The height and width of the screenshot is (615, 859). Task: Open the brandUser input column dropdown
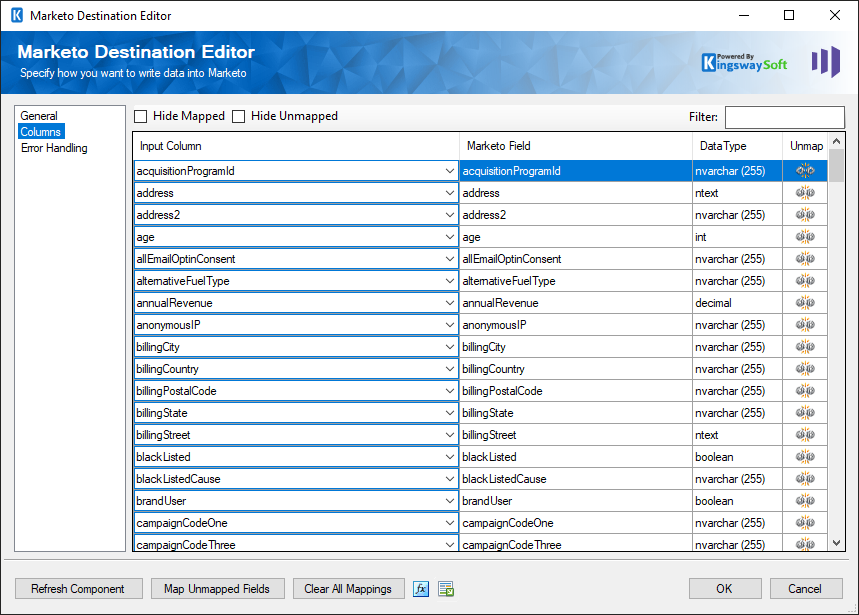coord(449,501)
